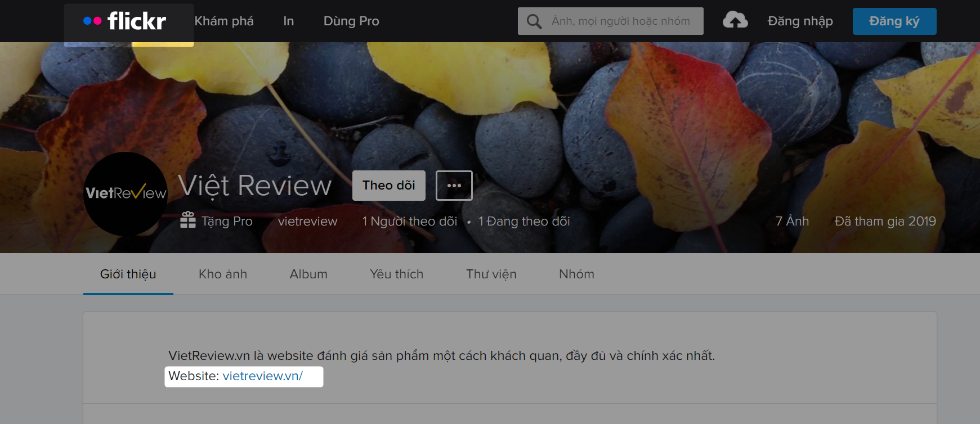This screenshot has height=424, width=980.
Task: Click the 7 Ảnh photo count
Action: pos(792,221)
